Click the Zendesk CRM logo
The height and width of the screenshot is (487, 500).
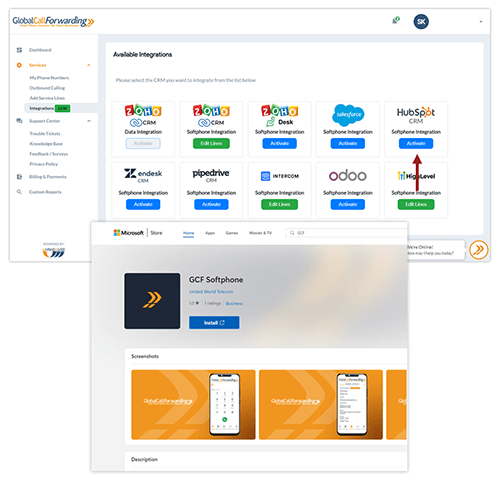coord(143,176)
